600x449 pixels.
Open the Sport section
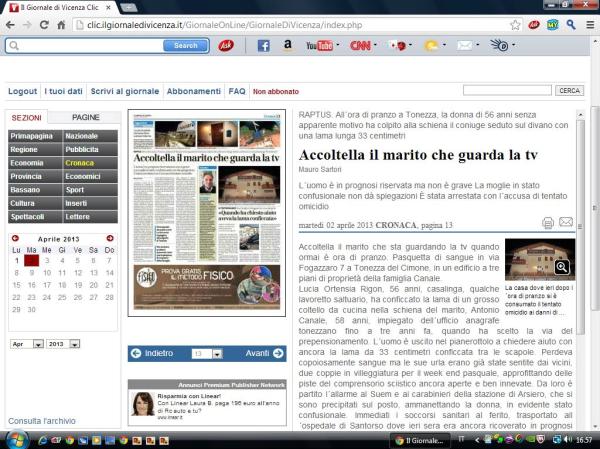[76, 189]
